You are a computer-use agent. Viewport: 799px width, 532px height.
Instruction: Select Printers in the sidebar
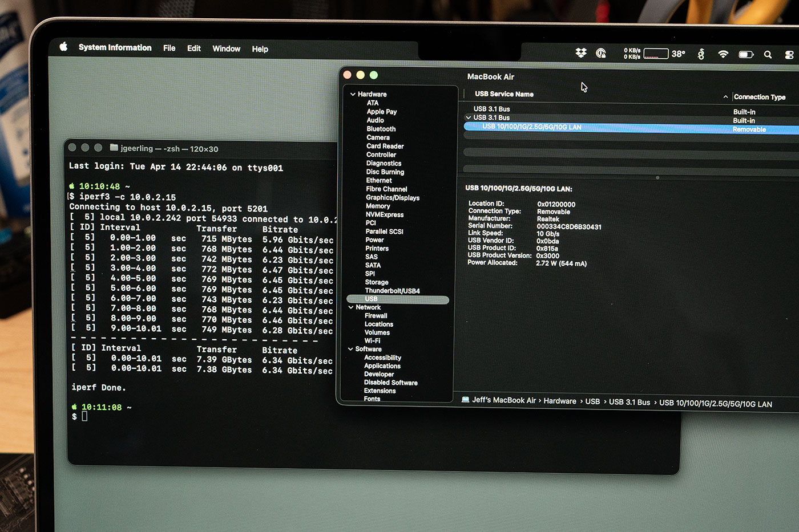377,249
